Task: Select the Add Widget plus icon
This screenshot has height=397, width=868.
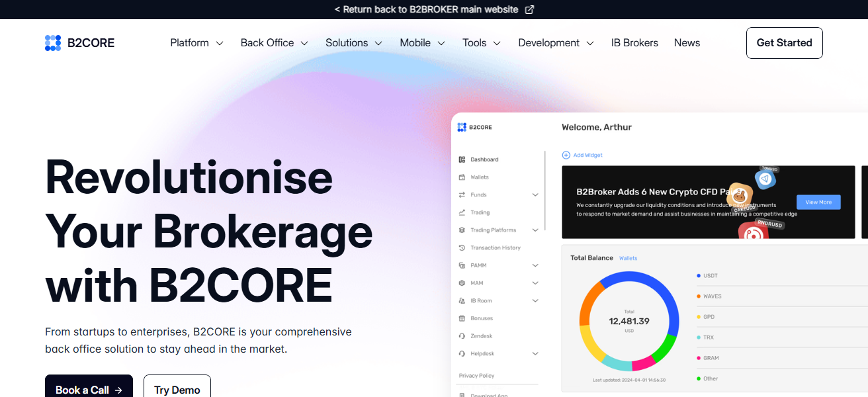Action: coord(565,154)
